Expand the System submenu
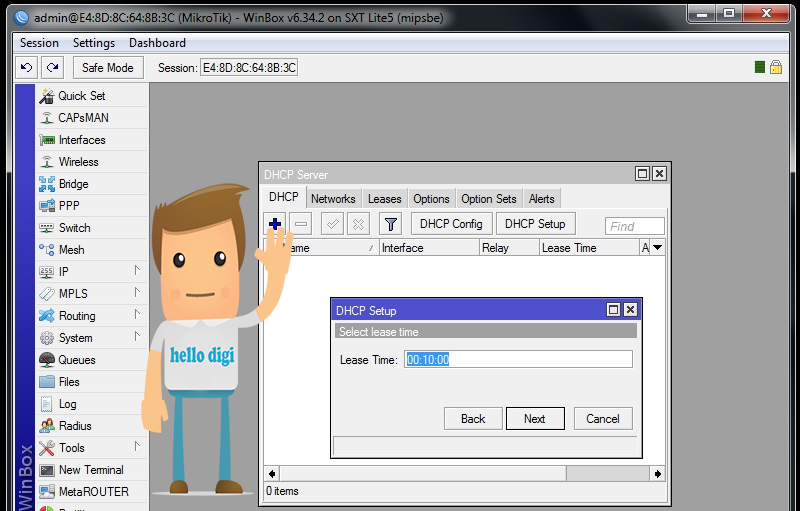Image resolution: width=800 pixels, height=511 pixels. tap(137, 336)
